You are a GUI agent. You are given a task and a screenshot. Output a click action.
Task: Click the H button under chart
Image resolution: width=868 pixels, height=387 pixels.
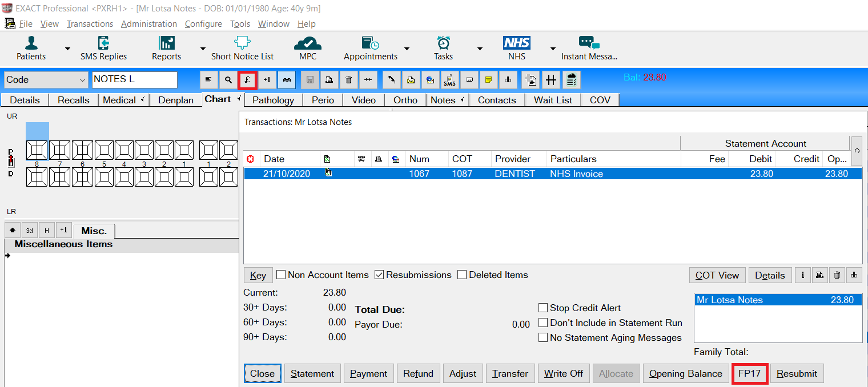point(47,231)
